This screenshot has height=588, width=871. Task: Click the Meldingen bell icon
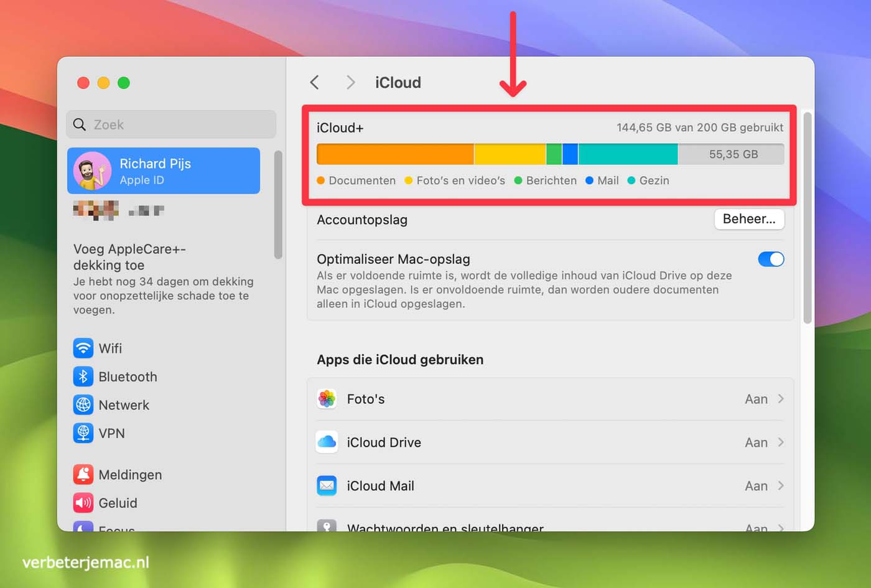83,474
